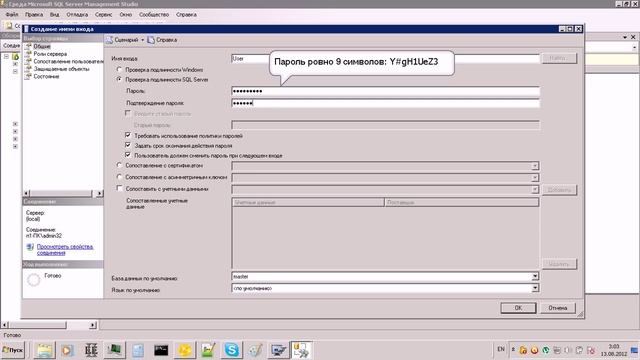Open the Защищаемые объекты page
Viewport: 640px width, 360px height.
coord(61,69)
